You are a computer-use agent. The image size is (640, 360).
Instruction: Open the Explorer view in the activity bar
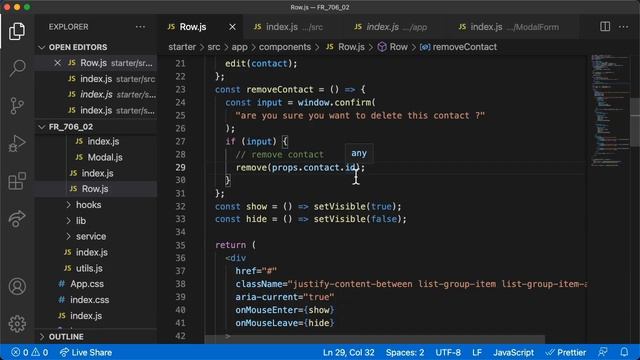click(x=17, y=31)
